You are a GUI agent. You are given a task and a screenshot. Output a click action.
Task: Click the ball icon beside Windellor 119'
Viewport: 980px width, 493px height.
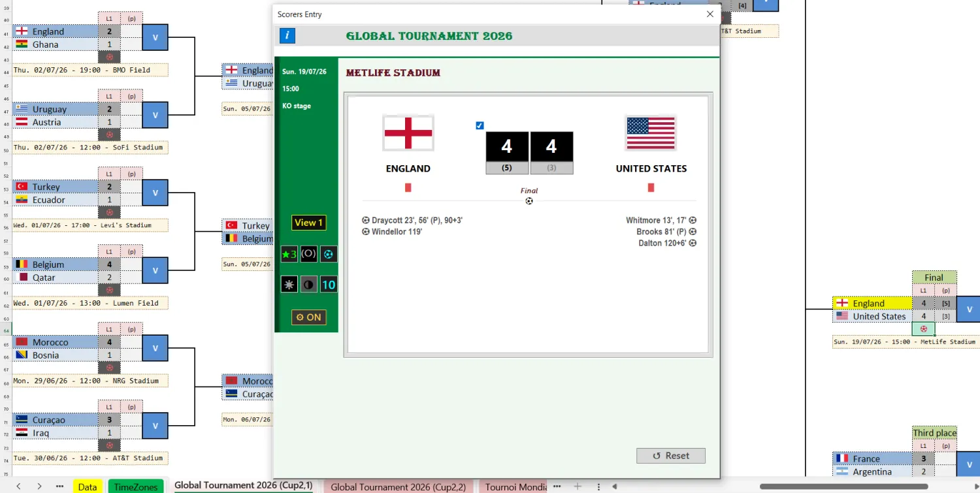pyautogui.click(x=366, y=232)
